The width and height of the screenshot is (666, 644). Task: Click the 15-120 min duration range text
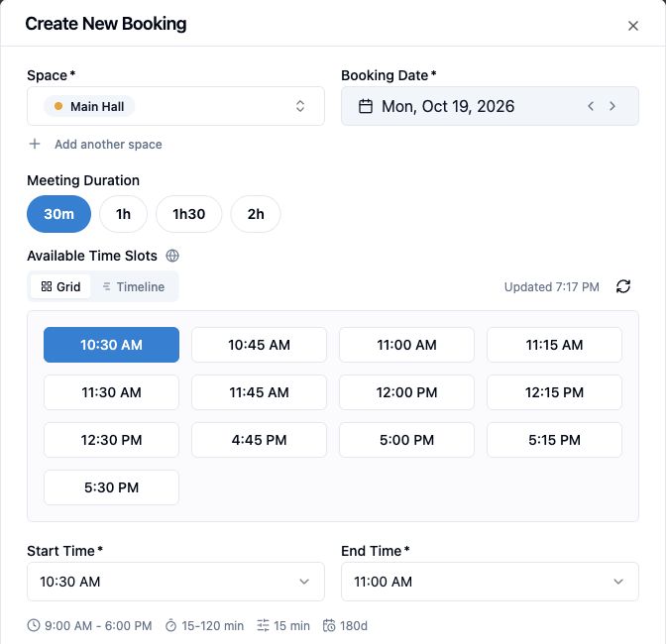pyautogui.click(x=212, y=626)
